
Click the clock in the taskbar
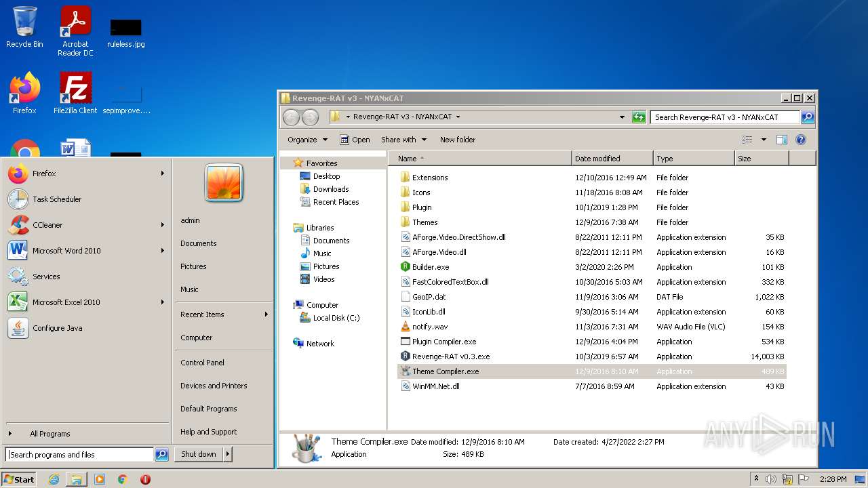(833, 479)
